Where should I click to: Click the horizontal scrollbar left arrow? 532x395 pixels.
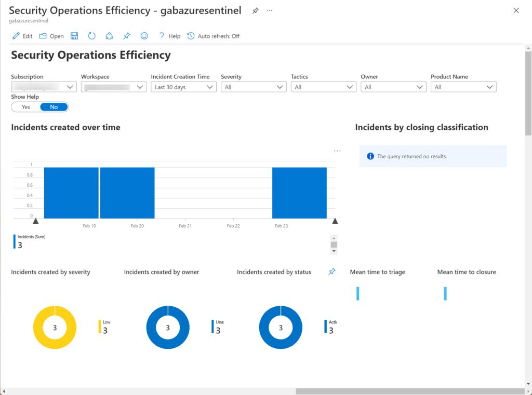pos(4,391)
